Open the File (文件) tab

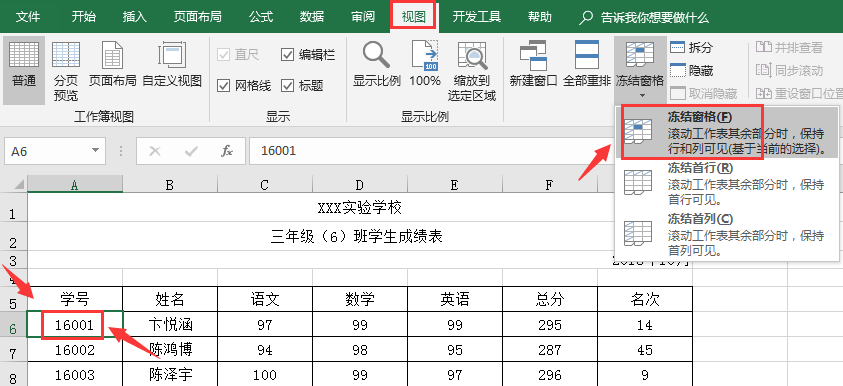[28, 17]
